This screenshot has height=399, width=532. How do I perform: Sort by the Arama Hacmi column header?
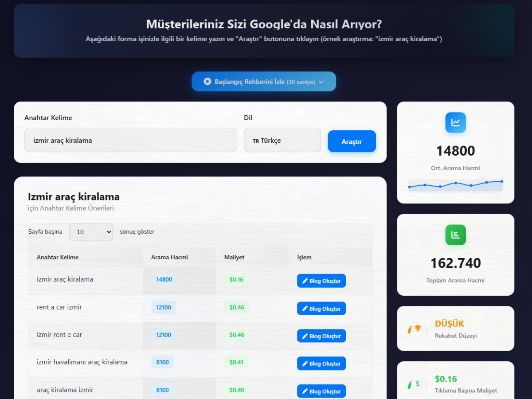tap(169, 257)
